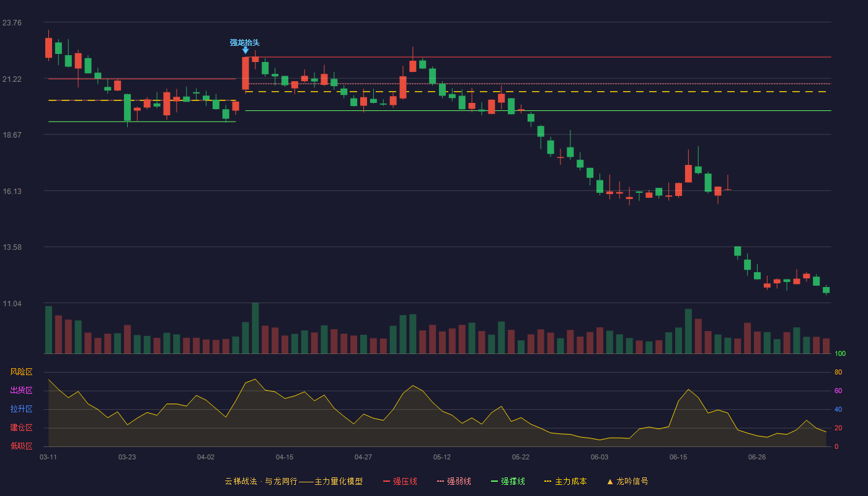Click the 40 indicator scale value
This screenshot has height=496, width=868.
838,409
